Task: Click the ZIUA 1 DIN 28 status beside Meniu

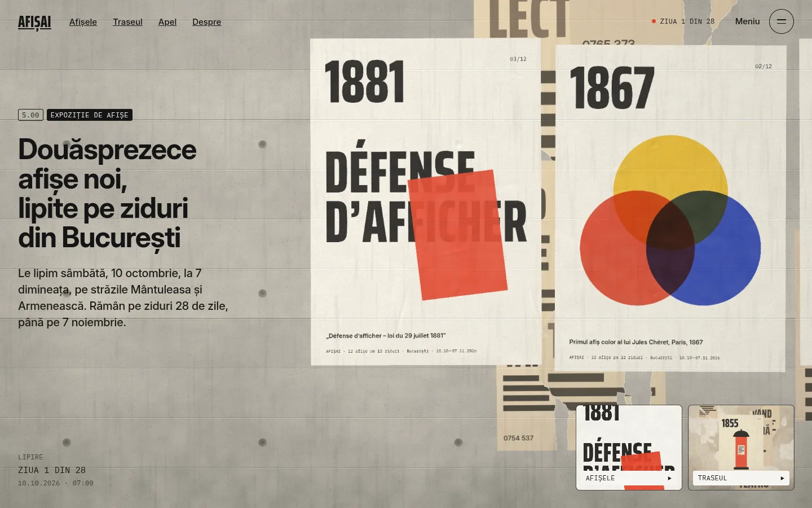Action: point(683,21)
